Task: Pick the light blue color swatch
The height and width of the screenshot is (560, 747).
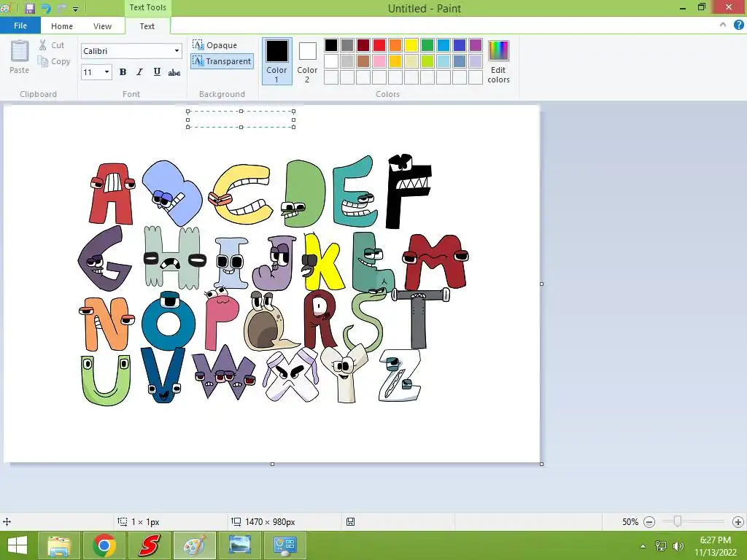Action: pyautogui.click(x=443, y=61)
